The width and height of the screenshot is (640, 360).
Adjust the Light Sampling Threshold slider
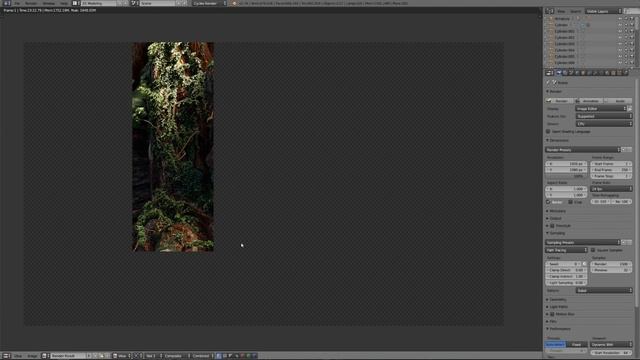click(566, 282)
